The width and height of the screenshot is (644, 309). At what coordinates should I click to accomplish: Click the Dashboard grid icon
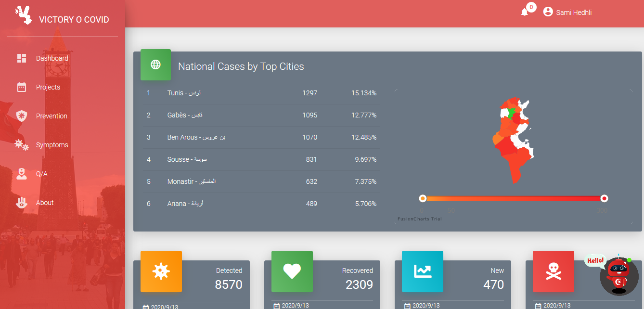[x=22, y=58]
